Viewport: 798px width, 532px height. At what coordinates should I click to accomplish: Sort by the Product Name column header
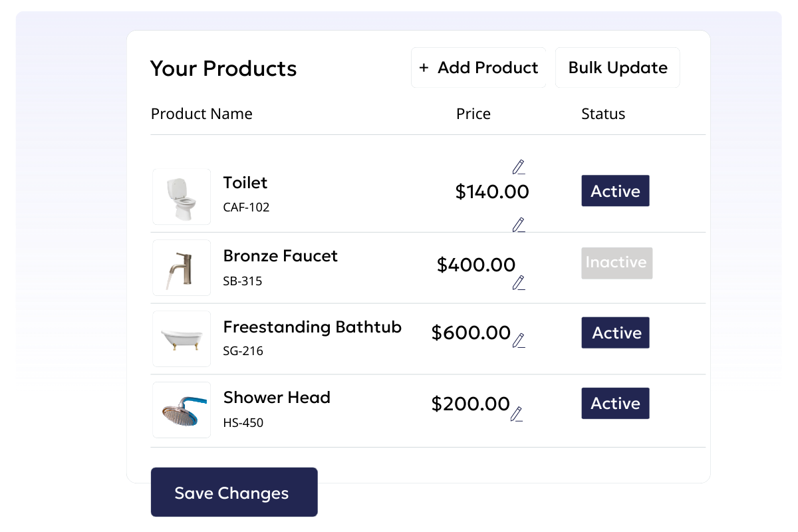201,114
